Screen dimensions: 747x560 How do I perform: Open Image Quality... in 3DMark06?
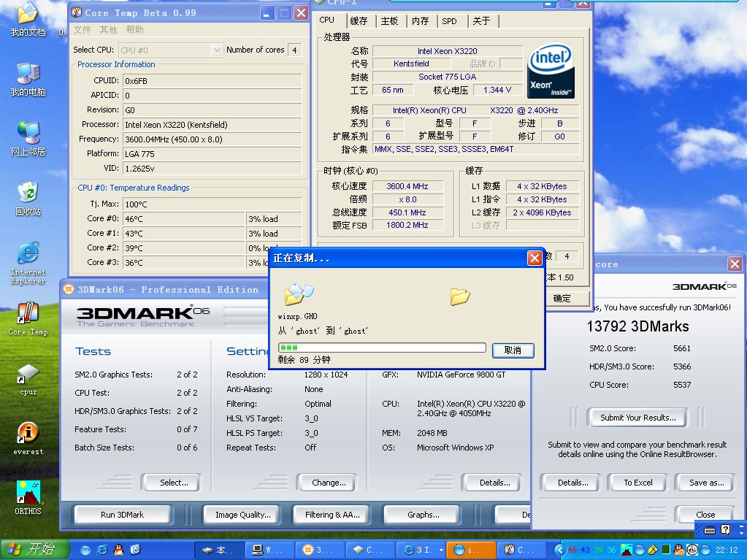243,514
